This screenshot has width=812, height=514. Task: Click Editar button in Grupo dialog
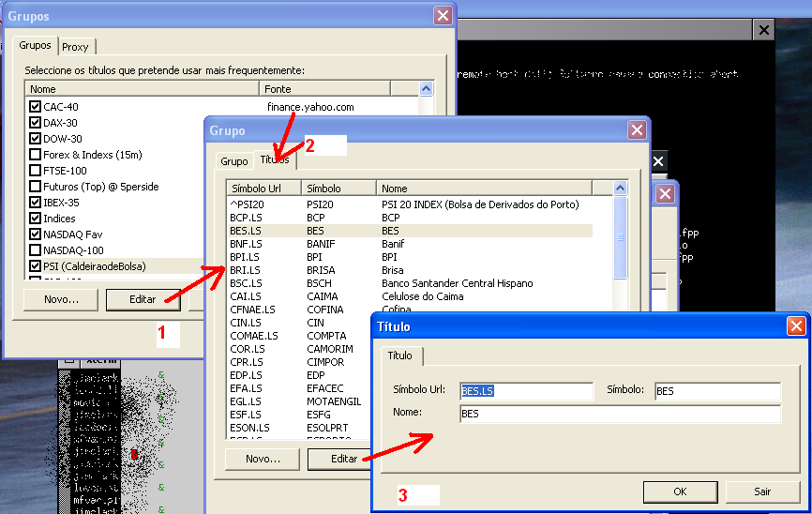click(x=344, y=459)
